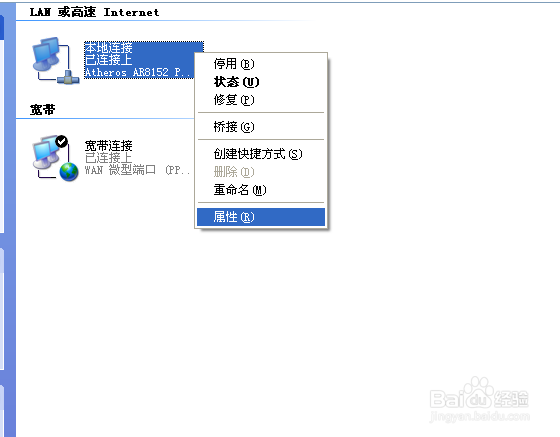Select the 宽带连接 globe connection icon
Viewport: 560px width, 437px height.
tap(56, 158)
